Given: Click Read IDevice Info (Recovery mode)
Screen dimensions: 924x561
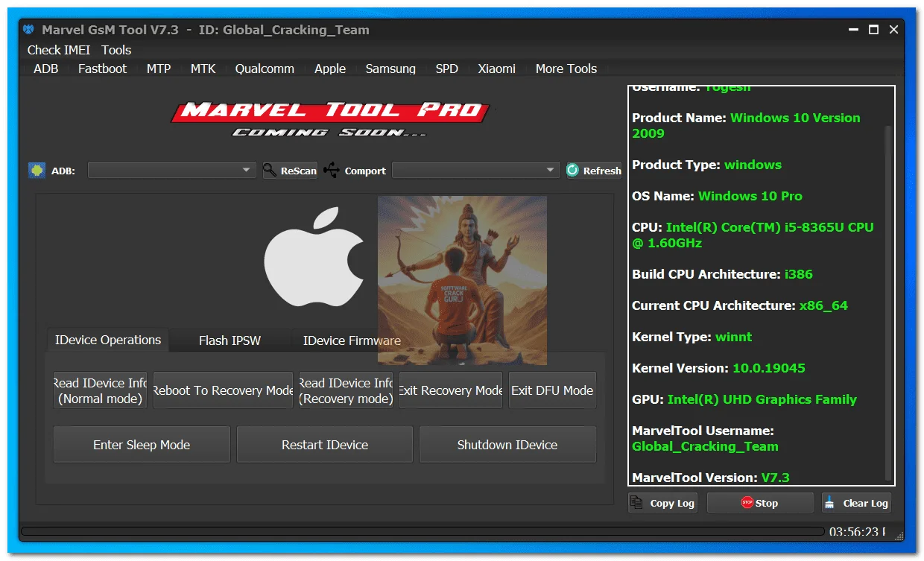Looking at the screenshot, I should [x=346, y=390].
